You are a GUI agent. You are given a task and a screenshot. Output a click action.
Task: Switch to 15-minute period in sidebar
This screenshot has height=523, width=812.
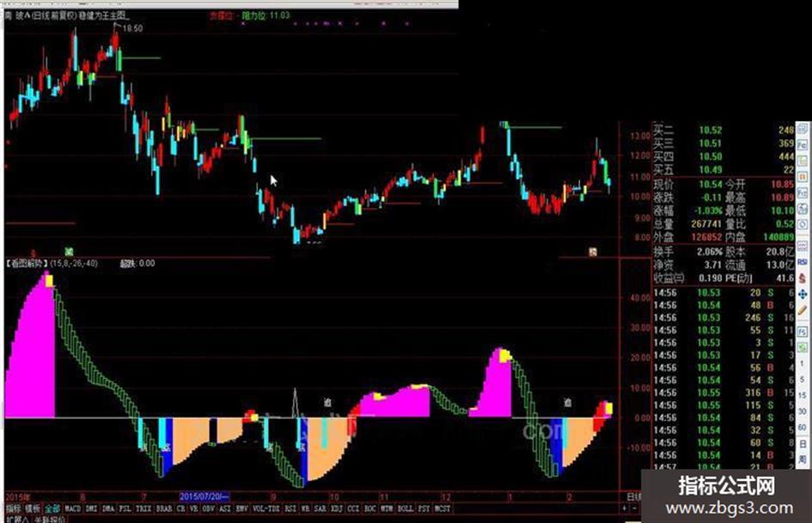pos(803,394)
